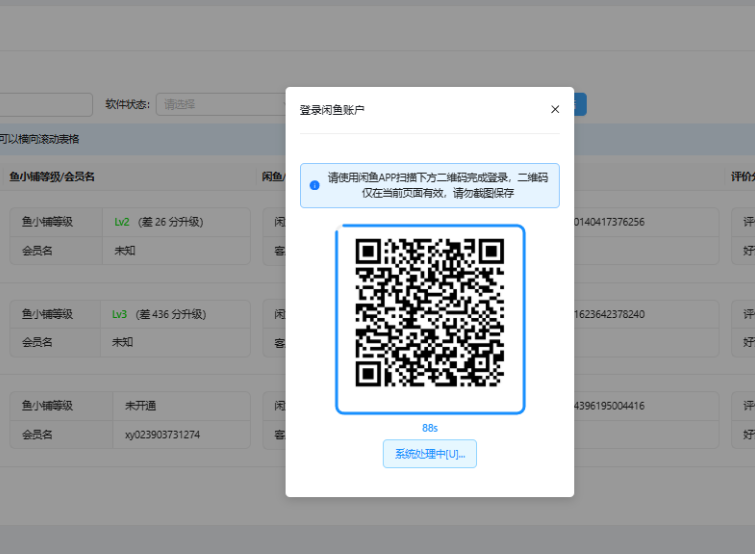This screenshot has height=554, width=755.
Task: Click the 鱼小铺等级/会员名 column header
Action: (x=52, y=177)
